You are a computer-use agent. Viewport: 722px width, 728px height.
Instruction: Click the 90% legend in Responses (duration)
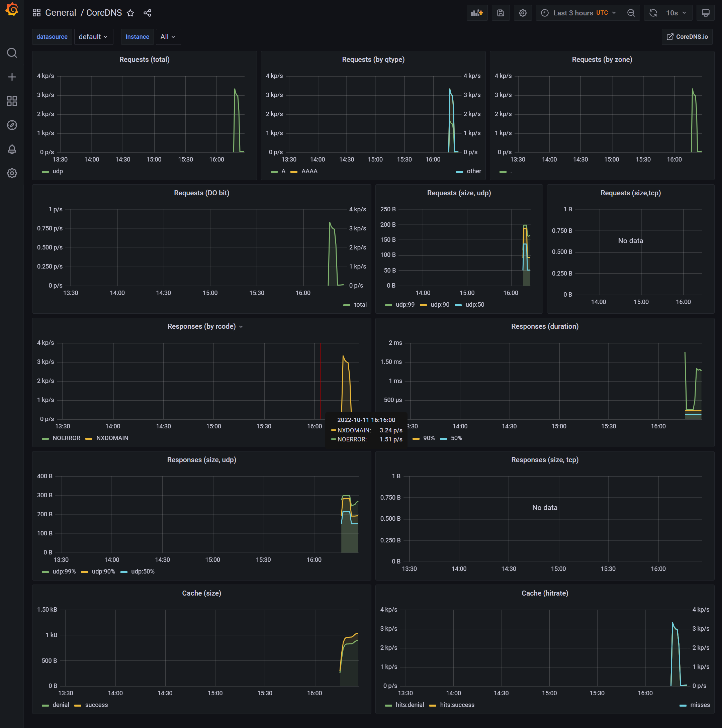coord(429,438)
